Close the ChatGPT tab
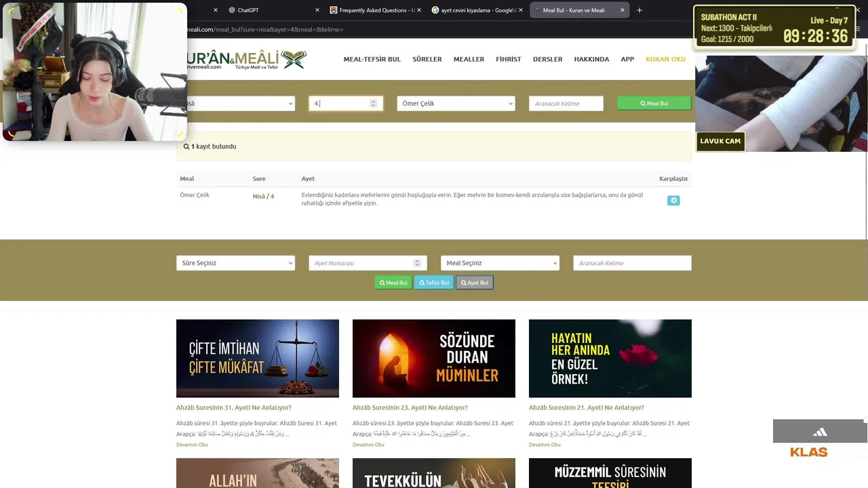The height and width of the screenshot is (488, 868). pos(317,10)
